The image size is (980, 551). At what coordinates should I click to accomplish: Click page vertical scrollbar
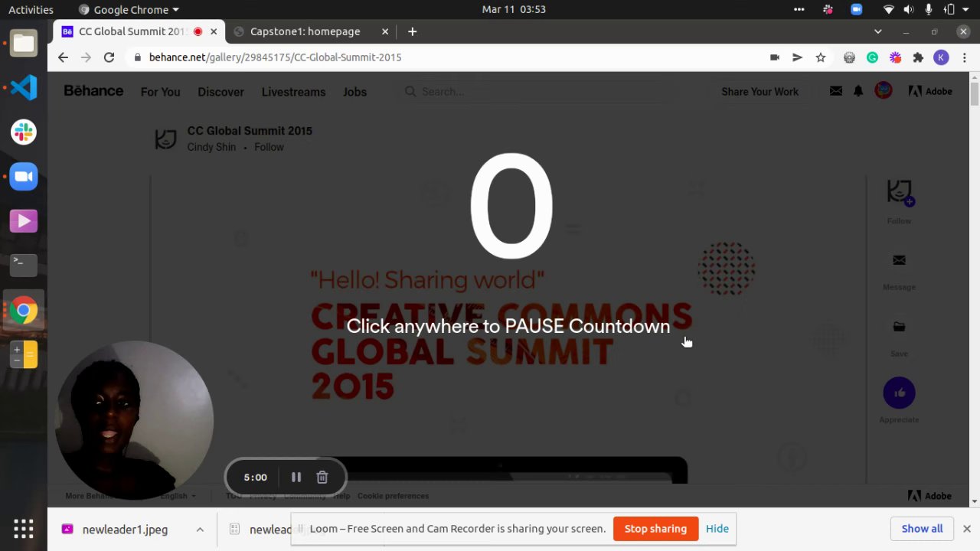click(x=975, y=93)
